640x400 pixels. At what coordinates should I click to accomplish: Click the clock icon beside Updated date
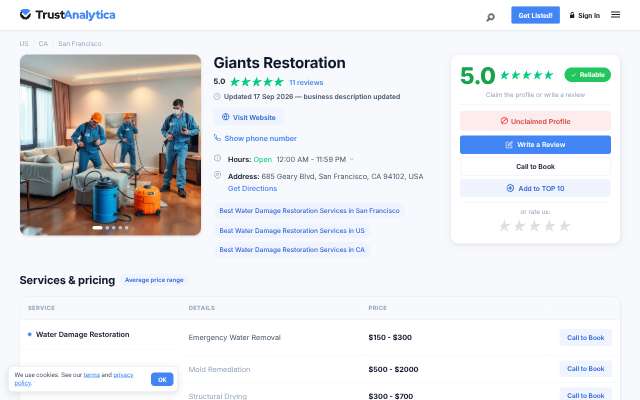[217, 96]
